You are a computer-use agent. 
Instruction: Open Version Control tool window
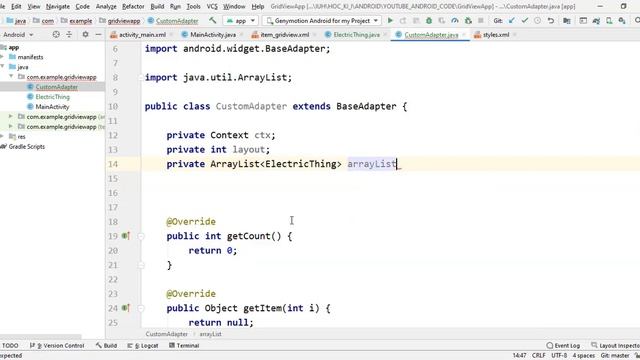pyautogui.click(x=58, y=345)
